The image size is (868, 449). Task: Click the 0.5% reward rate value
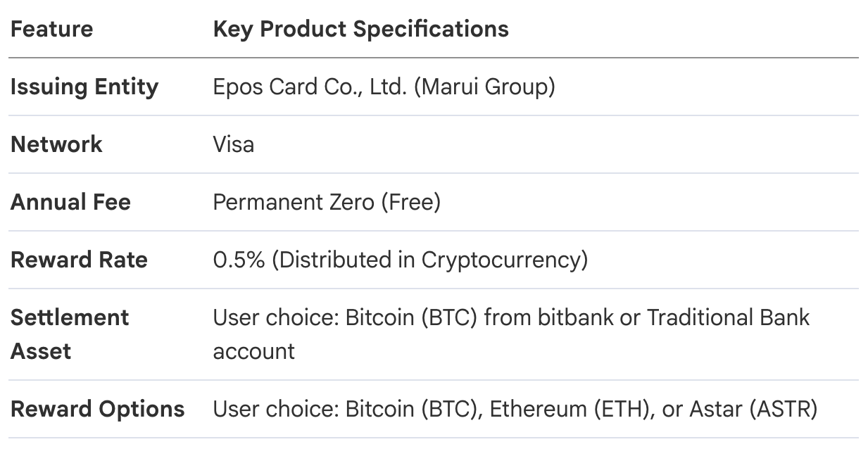[239, 260]
